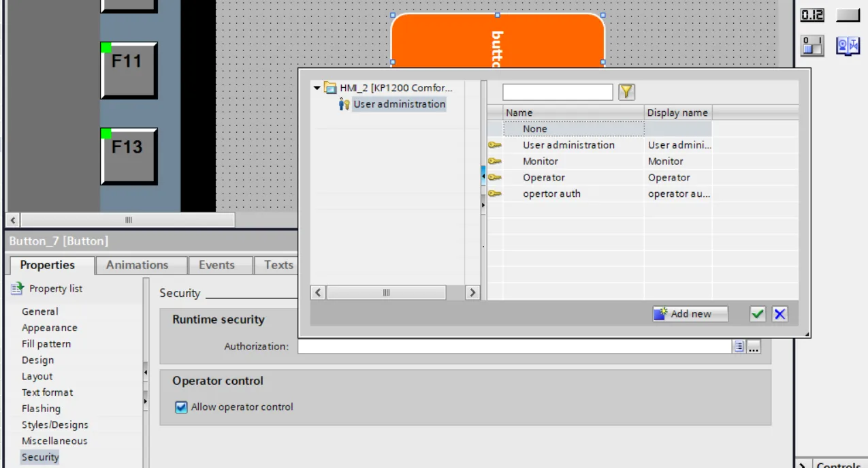Click the canvas horizontal scrollbar thumb
868x468 pixels.
(x=128, y=220)
